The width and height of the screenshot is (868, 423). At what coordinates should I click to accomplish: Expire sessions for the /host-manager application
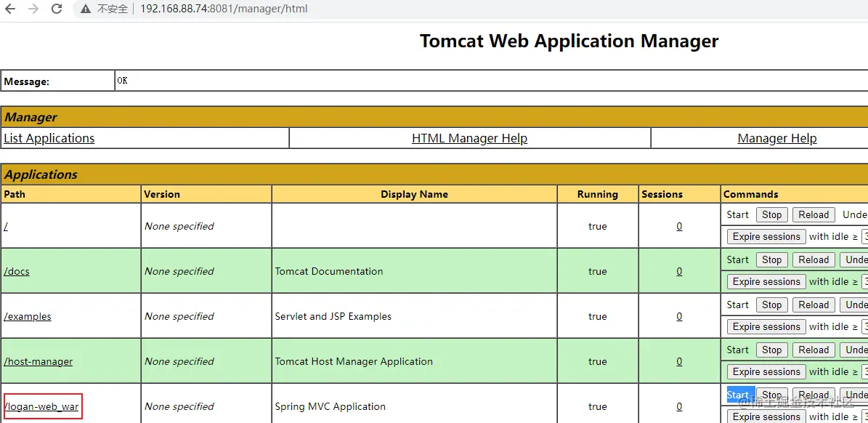coord(766,372)
